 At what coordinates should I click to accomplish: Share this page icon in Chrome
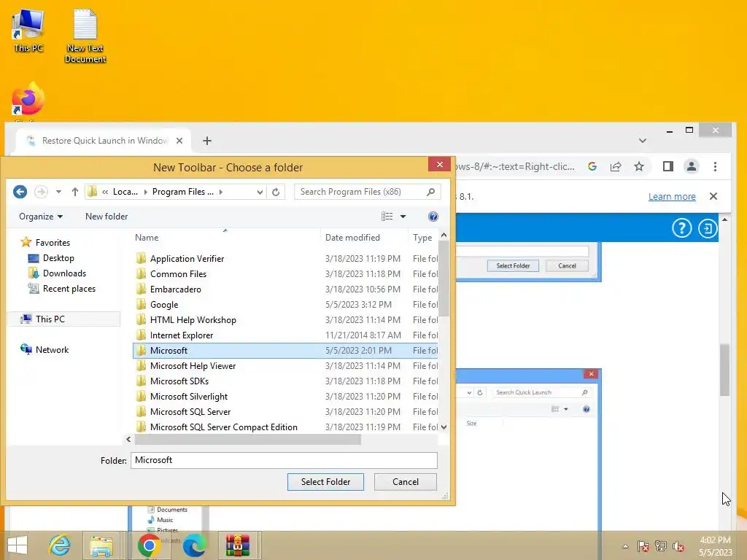pyautogui.click(x=616, y=166)
